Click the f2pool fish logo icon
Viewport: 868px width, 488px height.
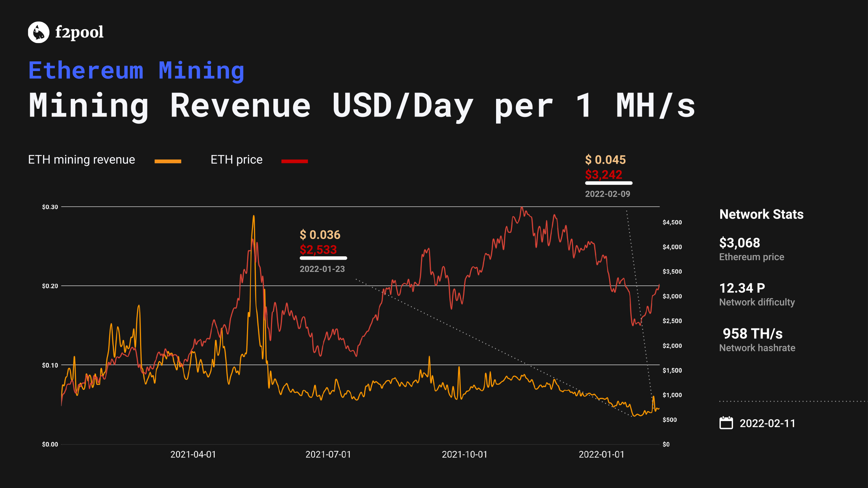pyautogui.click(x=39, y=32)
